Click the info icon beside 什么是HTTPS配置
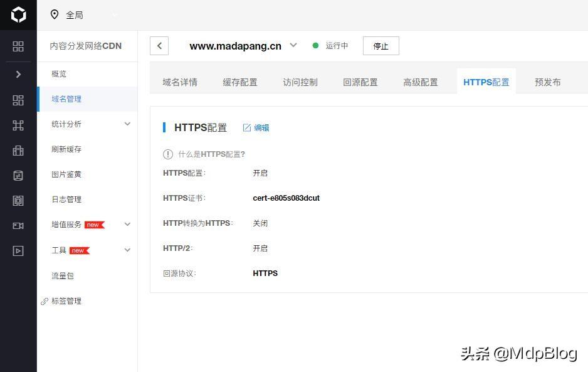The width and height of the screenshot is (588, 372). click(167, 154)
